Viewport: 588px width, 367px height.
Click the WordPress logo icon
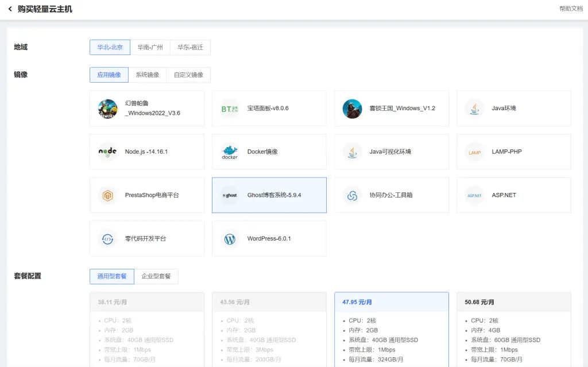[x=230, y=239]
